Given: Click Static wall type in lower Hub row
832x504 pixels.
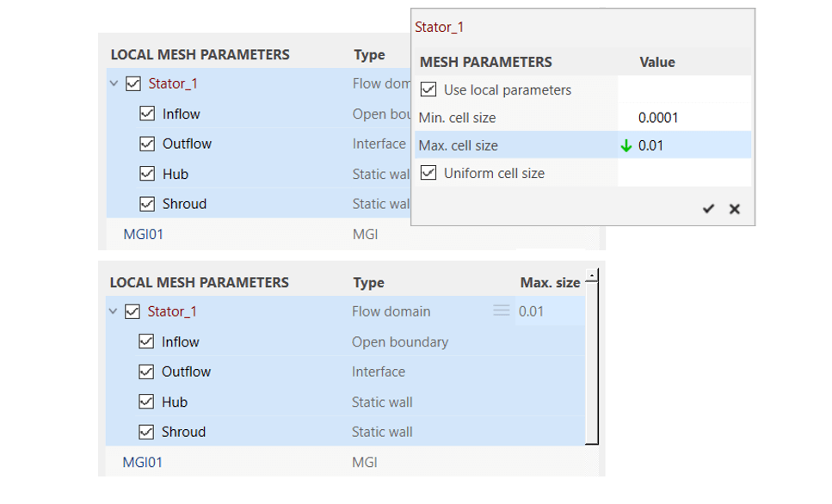Looking at the screenshot, I should tap(382, 403).
